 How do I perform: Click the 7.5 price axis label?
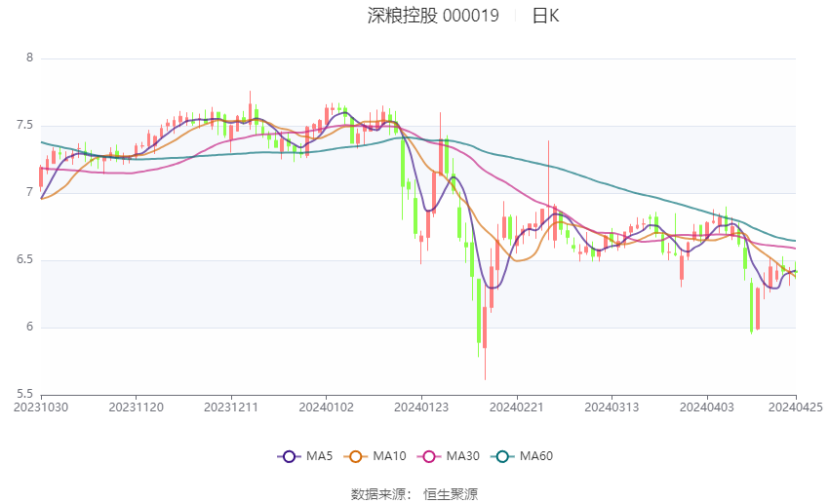(x=23, y=126)
